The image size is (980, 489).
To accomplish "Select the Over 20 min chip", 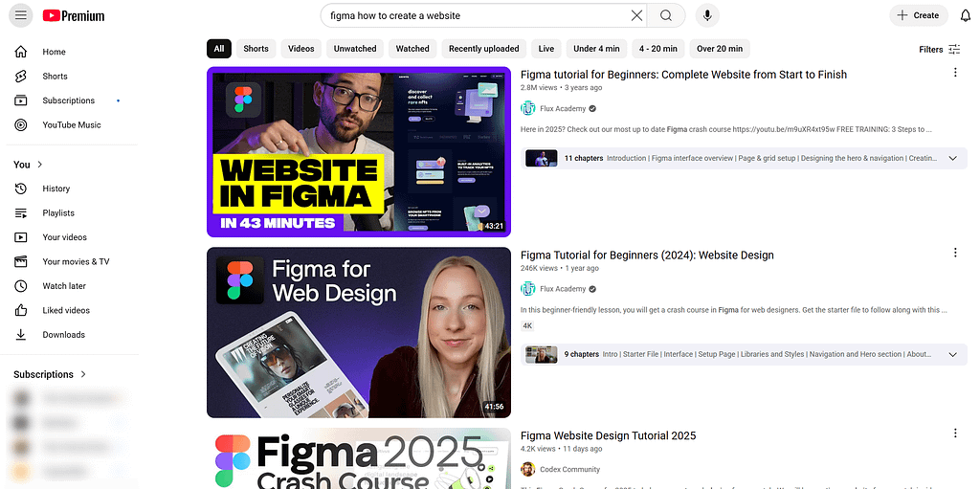I will coord(720,49).
